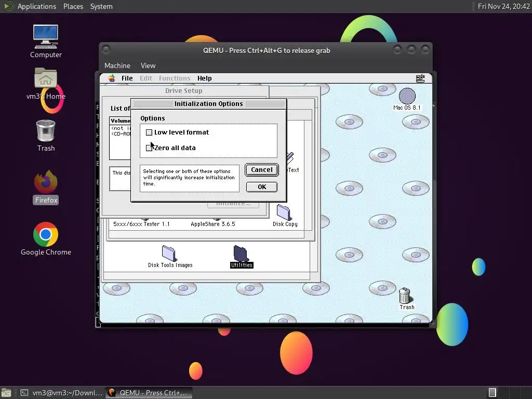Open the File menu in Mac OS
This screenshot has height=399, width=532.
127,78
